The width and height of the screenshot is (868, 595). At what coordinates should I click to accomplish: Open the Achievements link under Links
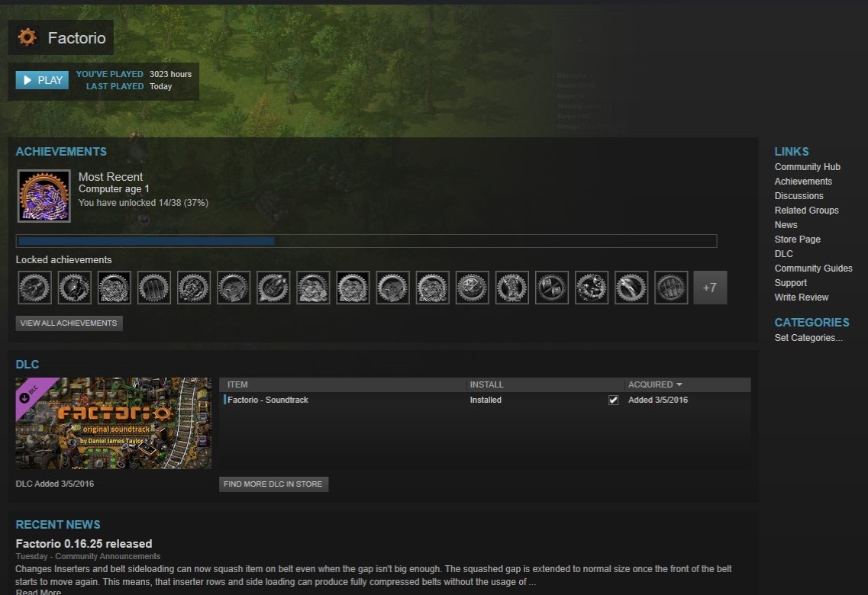click(803, 181)
